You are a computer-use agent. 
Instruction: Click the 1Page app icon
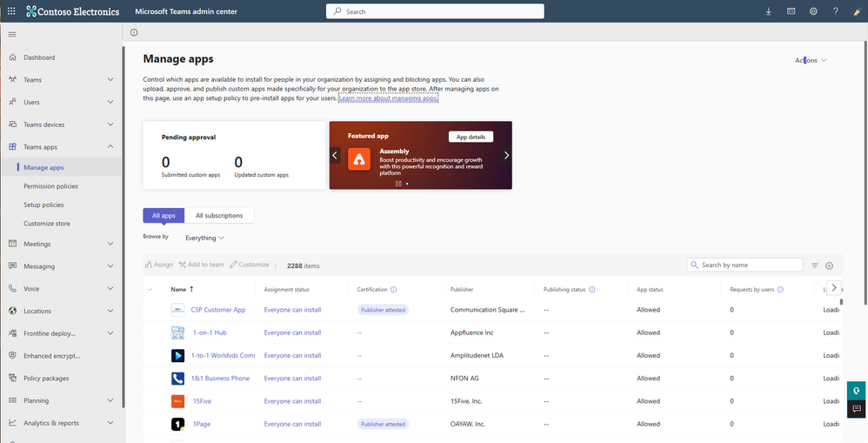tap(177, 424)
